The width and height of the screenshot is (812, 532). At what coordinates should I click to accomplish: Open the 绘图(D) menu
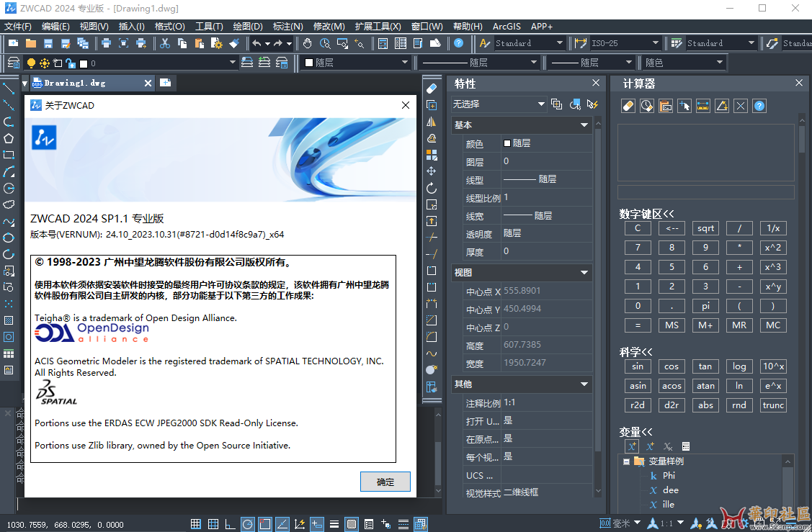point(248,27)
